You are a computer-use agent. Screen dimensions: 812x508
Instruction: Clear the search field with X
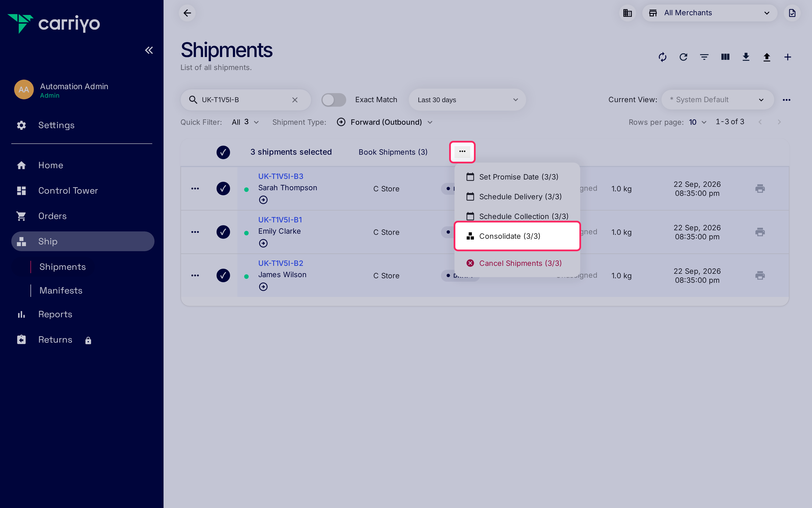295,100
